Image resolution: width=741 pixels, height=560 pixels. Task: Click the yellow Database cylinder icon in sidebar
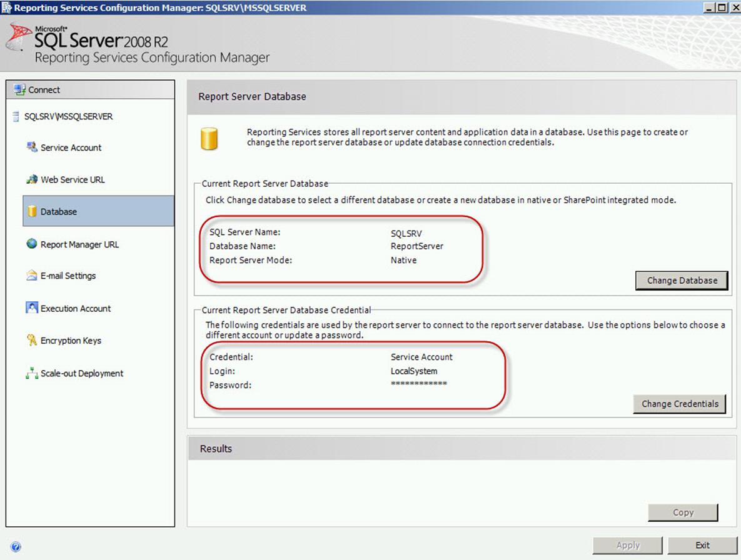pyautogui.click(x=32, y=211)
